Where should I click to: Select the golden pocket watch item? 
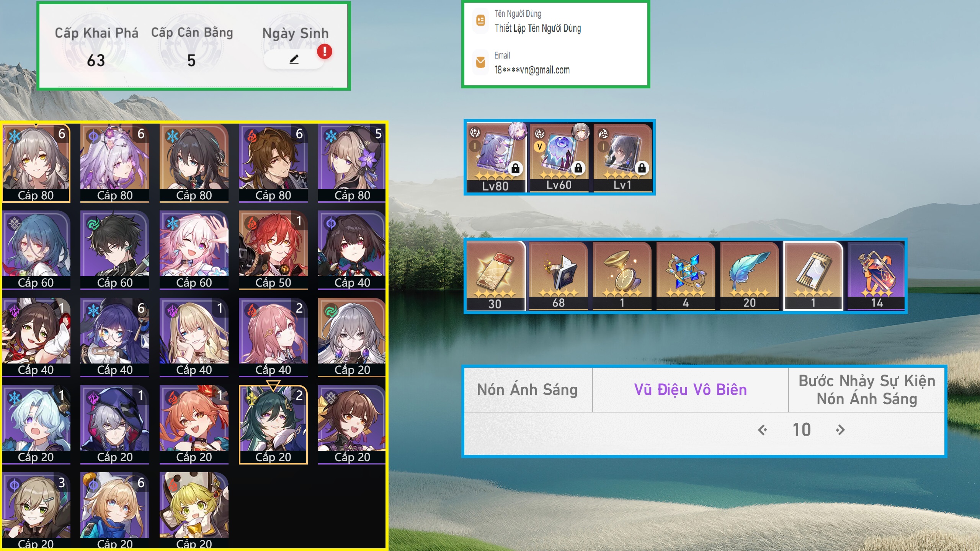pos(622,275)
